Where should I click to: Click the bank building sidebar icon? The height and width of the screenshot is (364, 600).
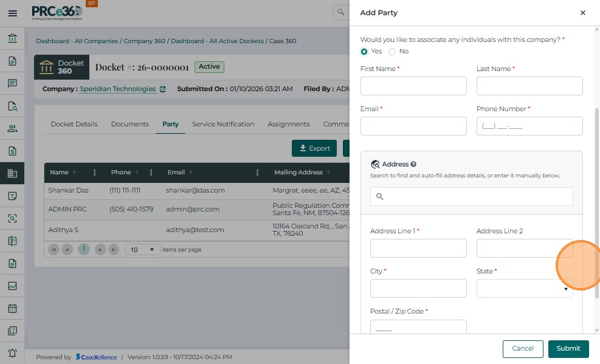tap(12, 39)
